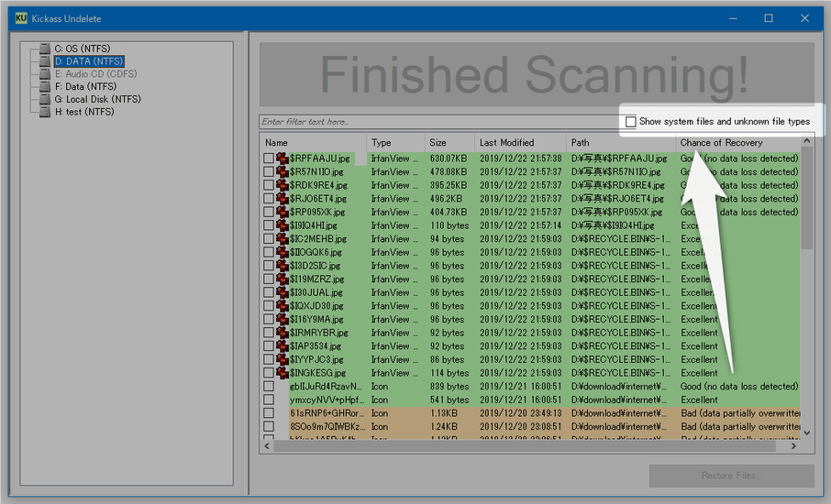Click the Excellent status of ymxcyNVV+pHpf row

pyautogui.click(x=699, y=400)
